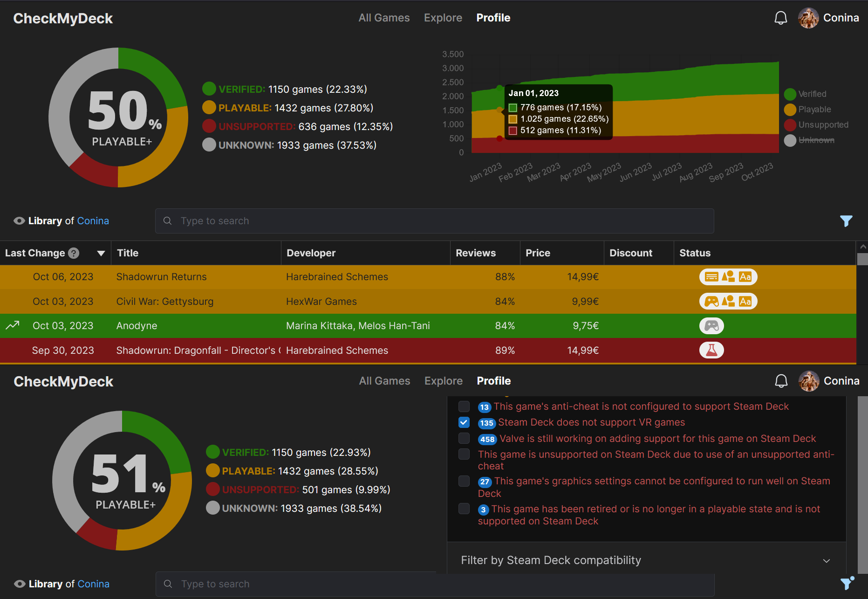The width and height of the screenshot is (868, 599).
Task: Uncheck Steam Deck does not support VR games
Action: click(x=464, y=422)
